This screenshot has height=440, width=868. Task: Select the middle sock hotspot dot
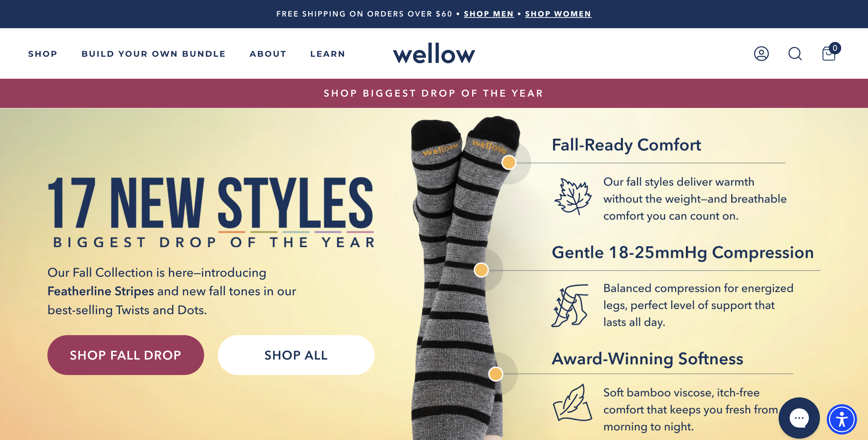[481, 270]
